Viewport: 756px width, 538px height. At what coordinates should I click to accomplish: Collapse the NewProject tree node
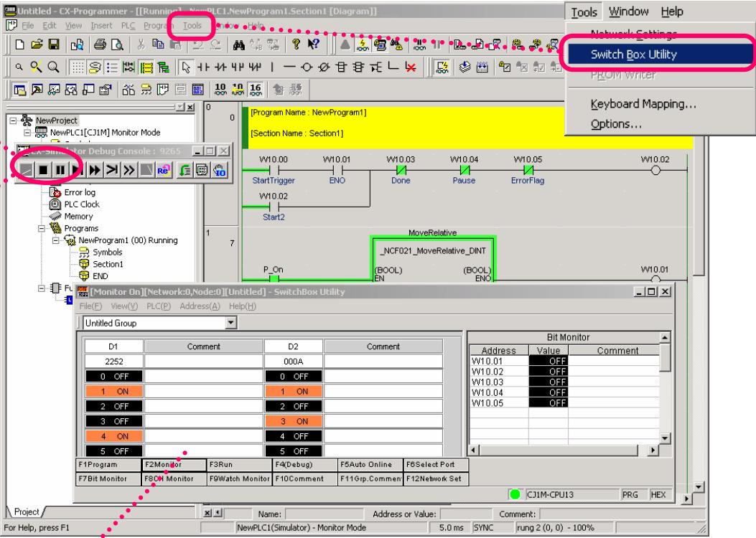(14, 121)
